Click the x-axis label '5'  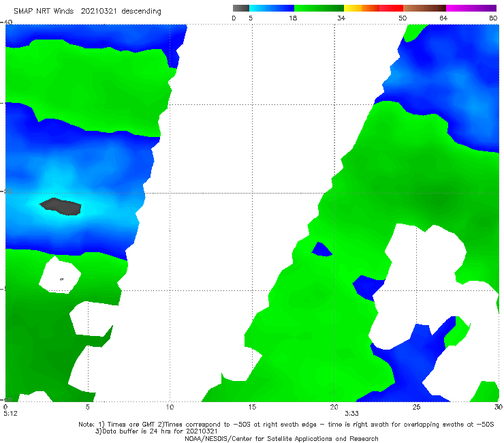(87, 408)
